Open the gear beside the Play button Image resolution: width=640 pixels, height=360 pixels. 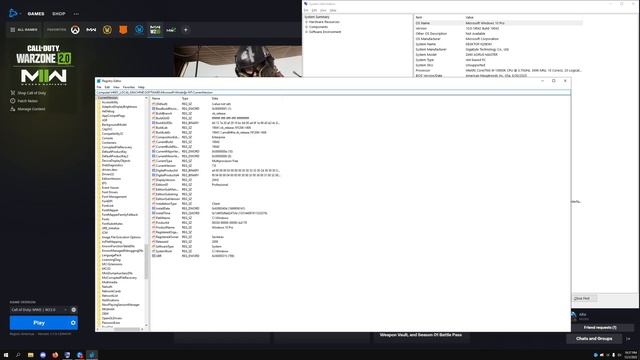[x=73, y=323]
